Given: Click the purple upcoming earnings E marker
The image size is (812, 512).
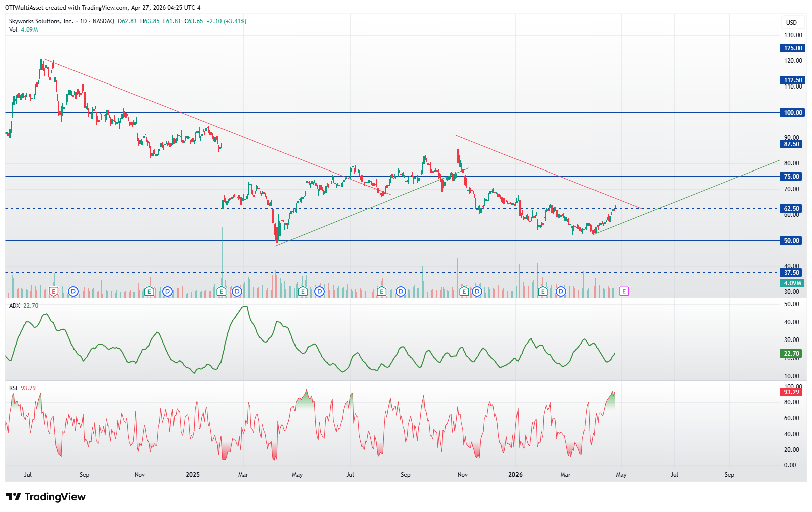Looking at the screenshot, I should pyautogui.click(x=624, y=291).
